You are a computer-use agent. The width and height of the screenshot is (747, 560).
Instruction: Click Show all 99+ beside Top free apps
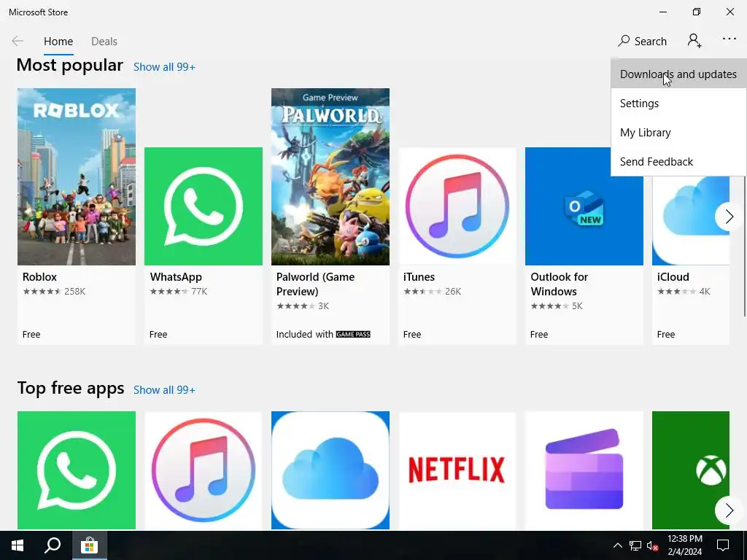point(164,390)
